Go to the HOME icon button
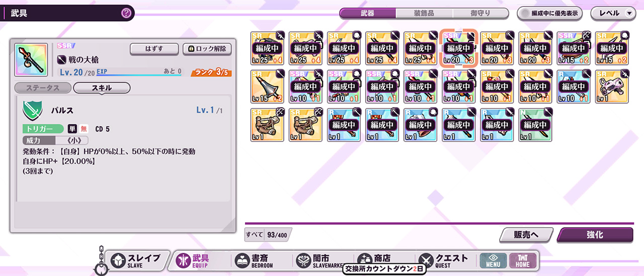The image size is (644, 276). point(523,260)
